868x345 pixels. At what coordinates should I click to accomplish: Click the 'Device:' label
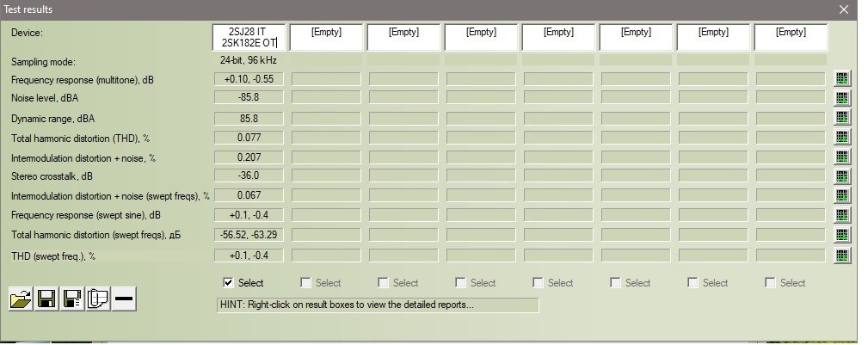click(28, 33)
